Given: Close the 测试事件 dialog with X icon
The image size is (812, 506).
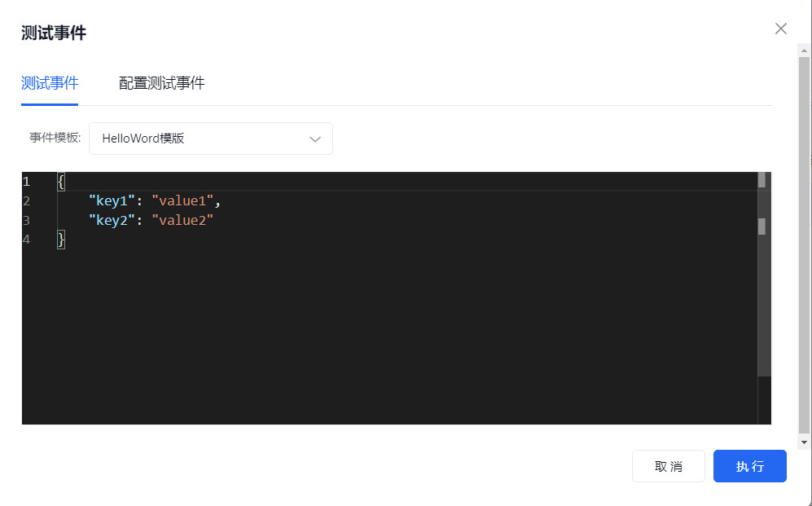Looking at the screenshot, I should pos(781,29).
